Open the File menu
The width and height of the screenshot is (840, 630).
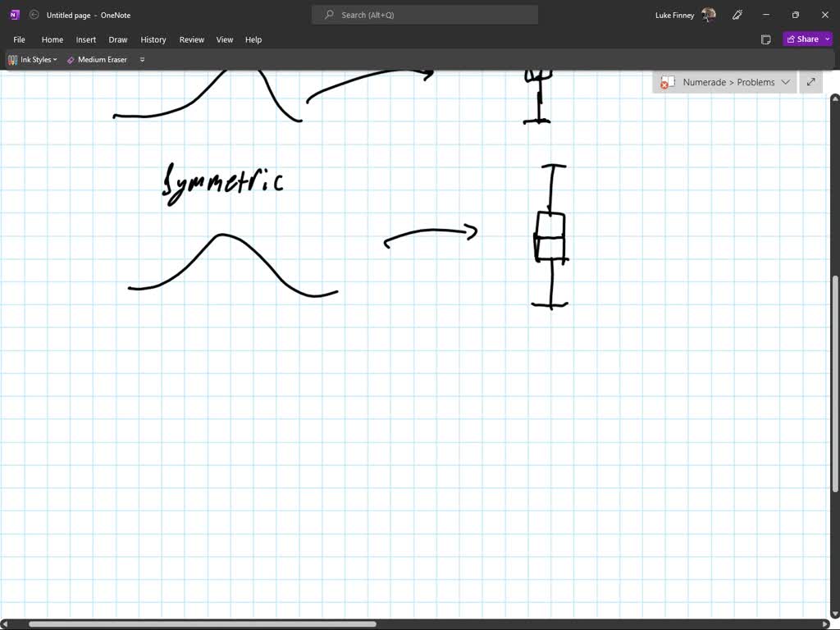click(x=19, y=39)
